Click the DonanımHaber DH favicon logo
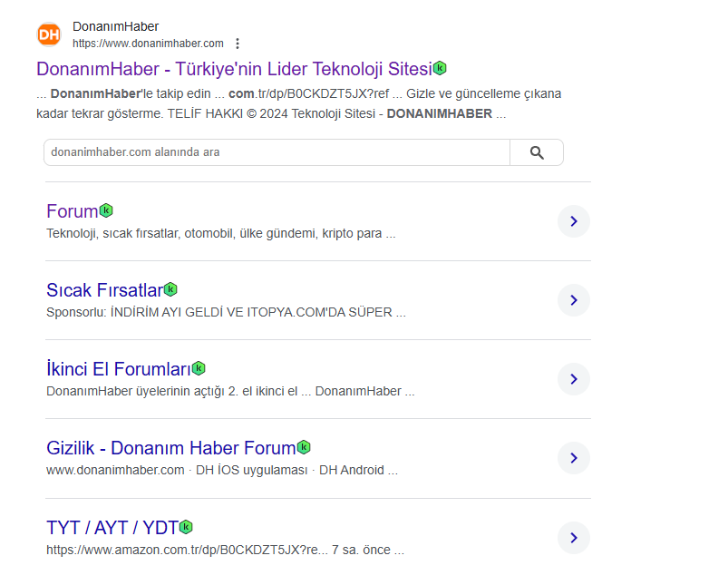This screenshot has width=728, height=585. [x=49, y=34]
